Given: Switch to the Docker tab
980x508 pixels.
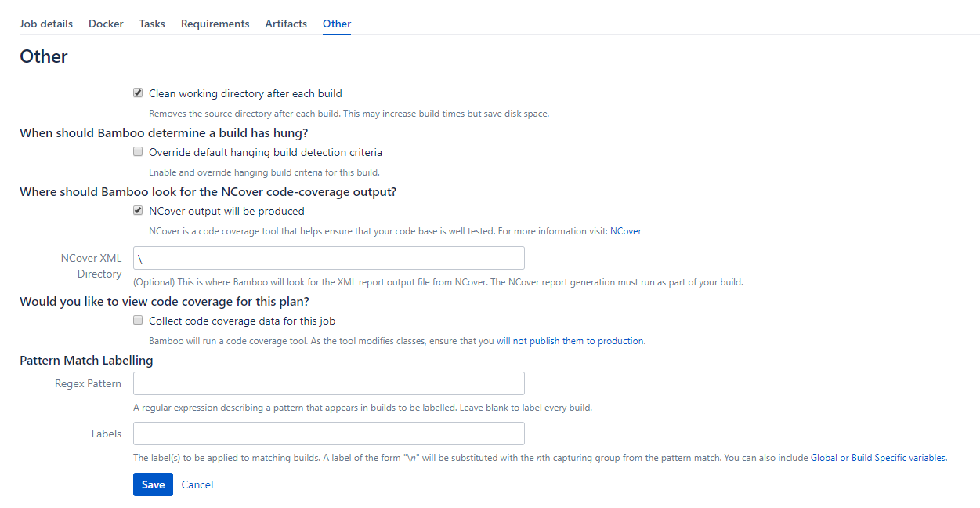Looking at the screenshot, I should click(x=106, y=24).
